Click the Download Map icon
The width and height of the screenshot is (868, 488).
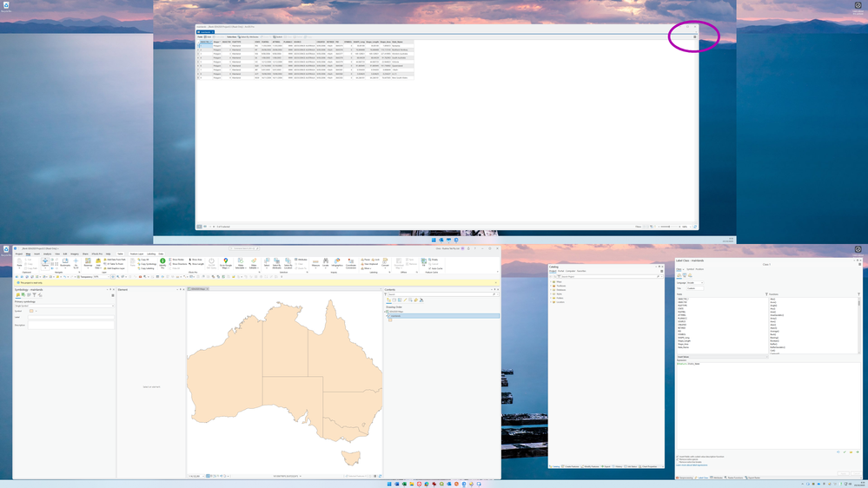pos(399,260)
